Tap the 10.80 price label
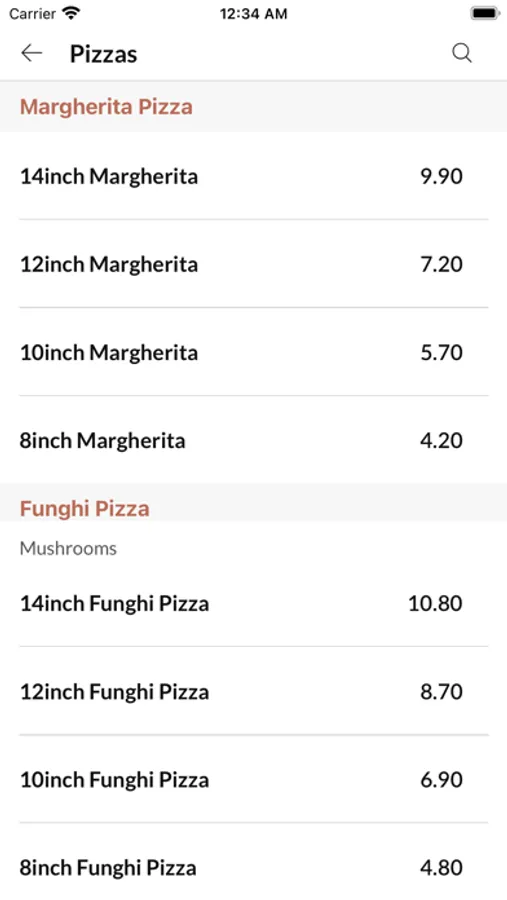Screen dimensions: 507x900 pos(435,603)
